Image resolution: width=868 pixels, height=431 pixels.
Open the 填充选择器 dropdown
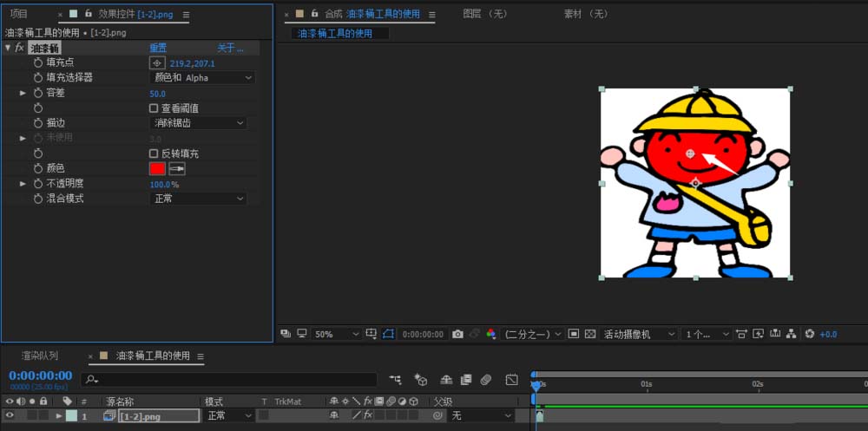point(203,78)
